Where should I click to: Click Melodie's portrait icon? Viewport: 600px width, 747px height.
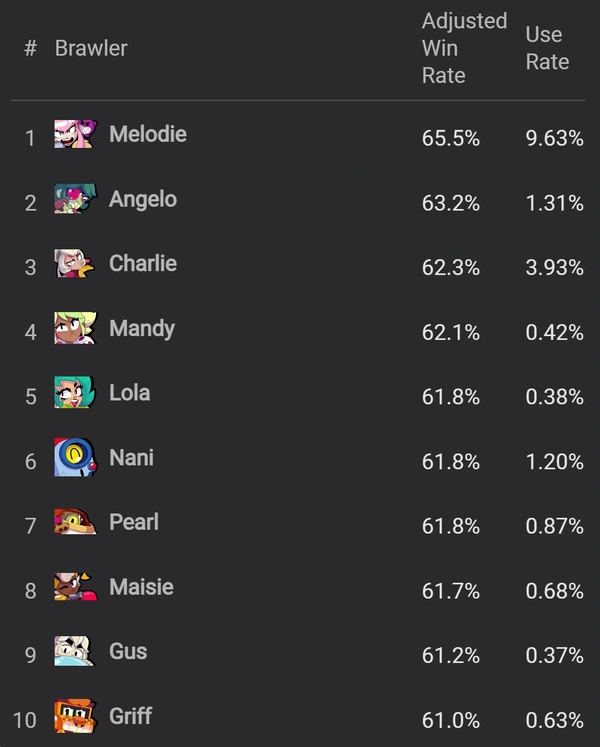pyautogui.click(x=75, y=134)
